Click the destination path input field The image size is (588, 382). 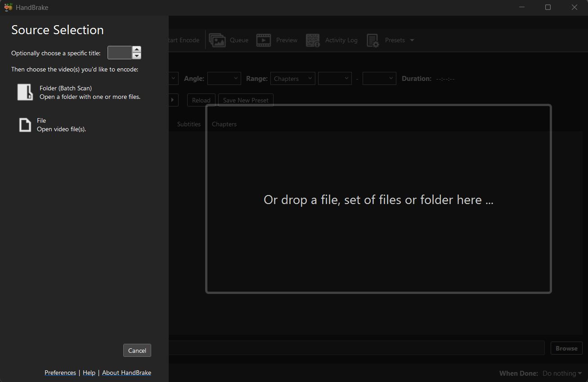pos(357,348)
